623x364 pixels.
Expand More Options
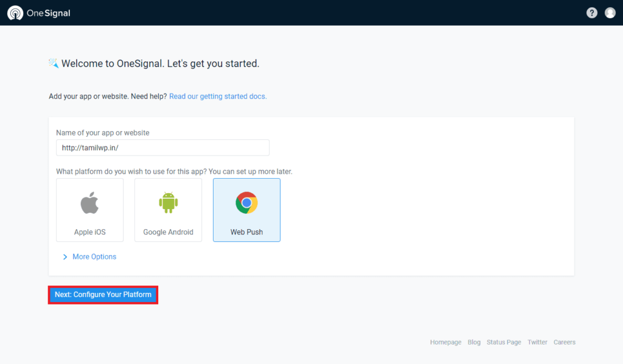coord(90,257)
